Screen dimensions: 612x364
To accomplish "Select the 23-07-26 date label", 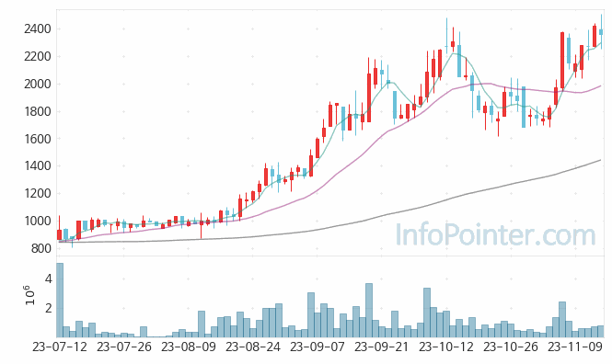I will pos(123,347).
